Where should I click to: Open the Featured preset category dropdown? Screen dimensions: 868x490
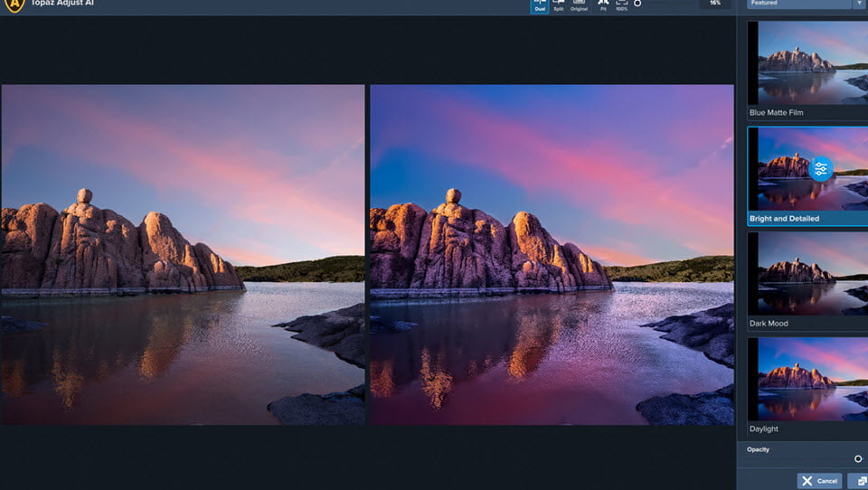pyautogui.click(x=798, y=4)
